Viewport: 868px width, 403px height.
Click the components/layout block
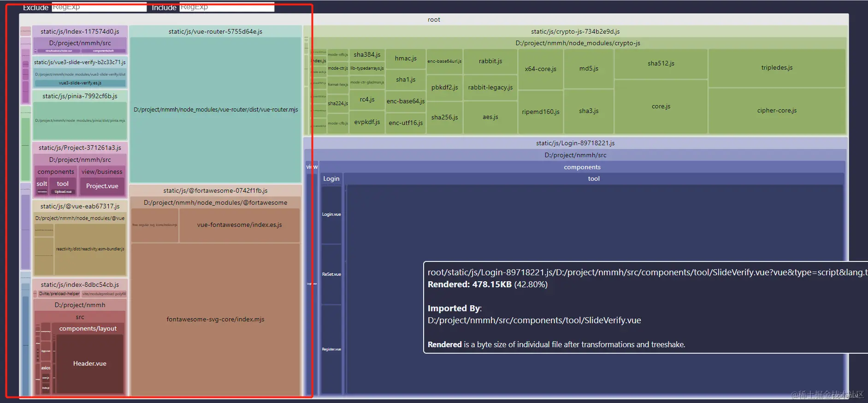point(88,328)
